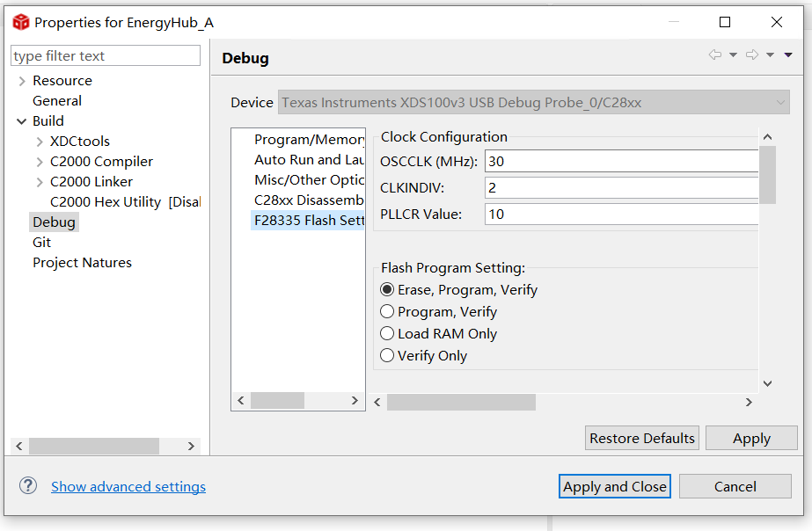Select F28335 Flash Settings category

308,221
